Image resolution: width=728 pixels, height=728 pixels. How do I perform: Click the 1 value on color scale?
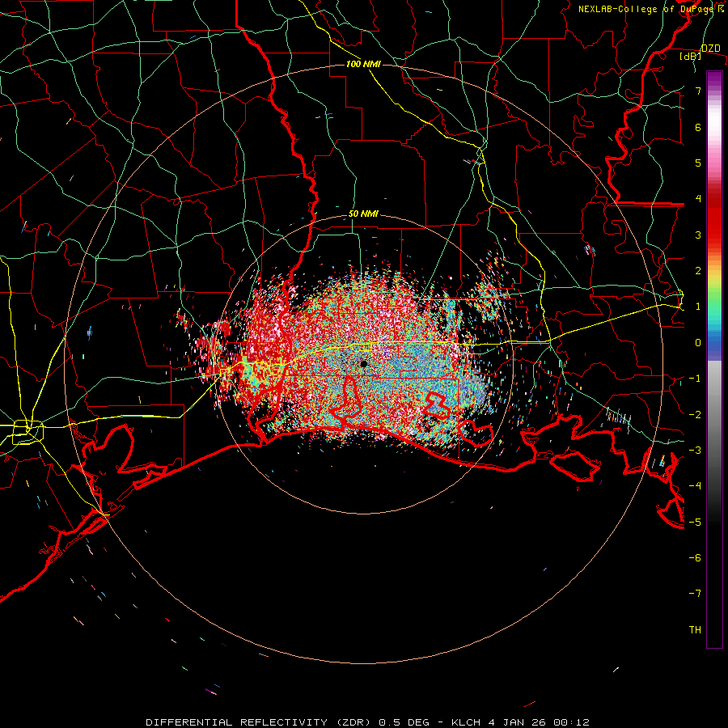(x=698, y=307)
